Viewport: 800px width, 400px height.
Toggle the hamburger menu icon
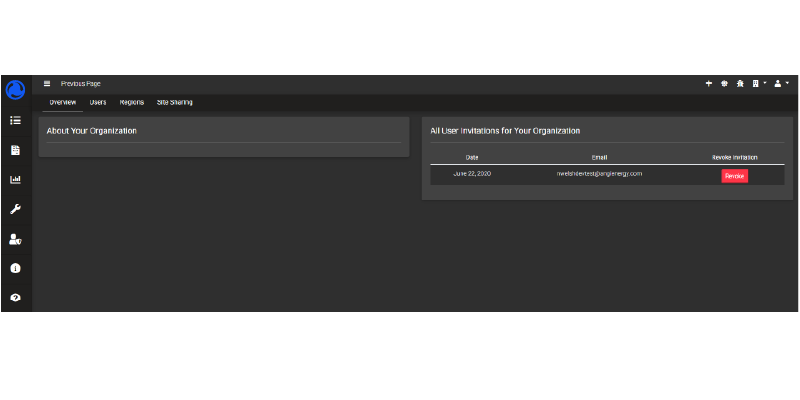[x=47, y=84]
